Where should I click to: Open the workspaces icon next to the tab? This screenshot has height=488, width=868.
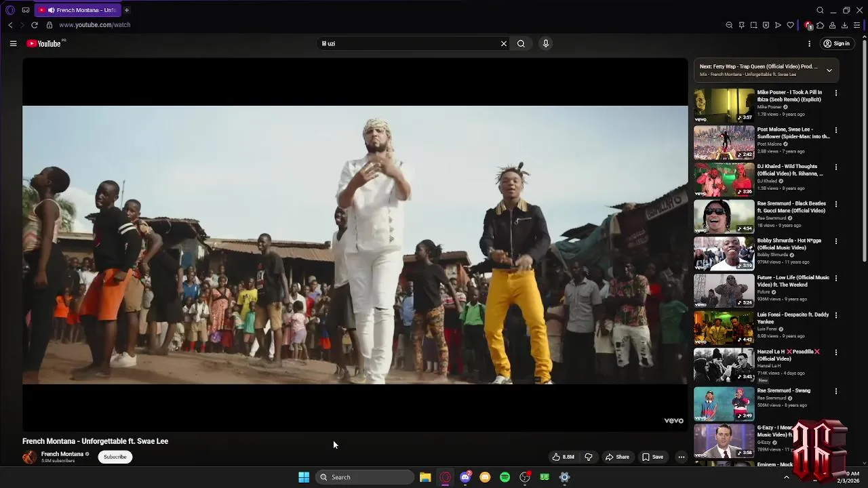26,10
